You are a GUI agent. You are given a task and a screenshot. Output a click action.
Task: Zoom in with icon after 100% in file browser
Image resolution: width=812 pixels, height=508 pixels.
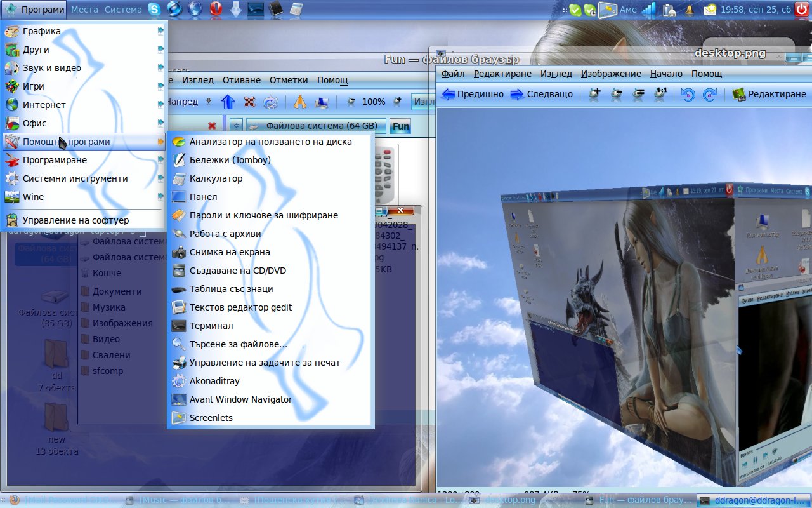[x=398, y=102]
